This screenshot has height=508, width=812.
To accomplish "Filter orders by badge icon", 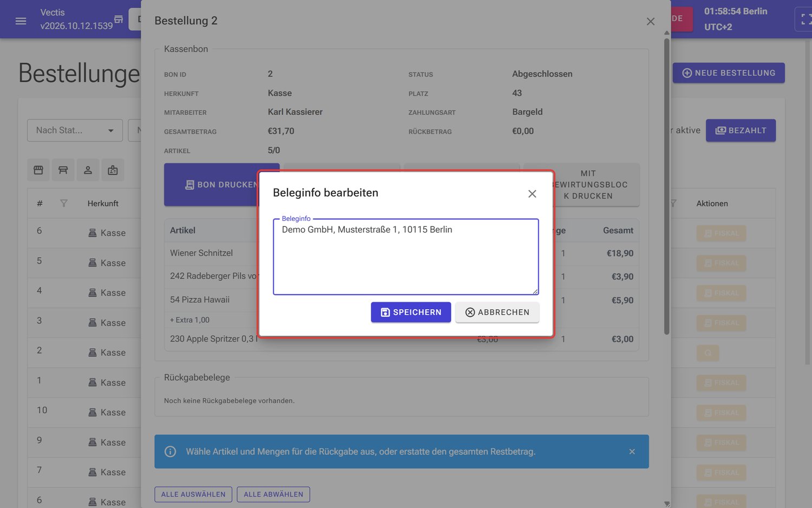I will (x=113, y=170).
